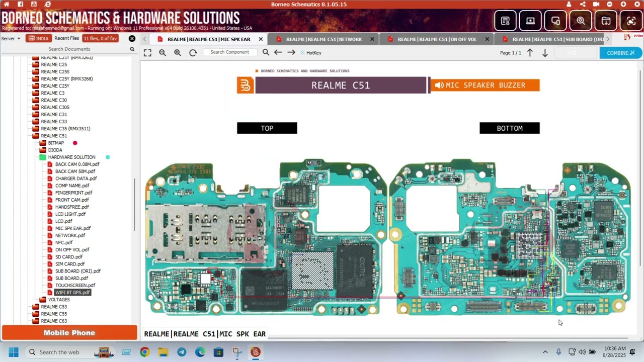The image size is (644, 362).
Task: Open the location search toolbar button
Action: tap(581, 21)
